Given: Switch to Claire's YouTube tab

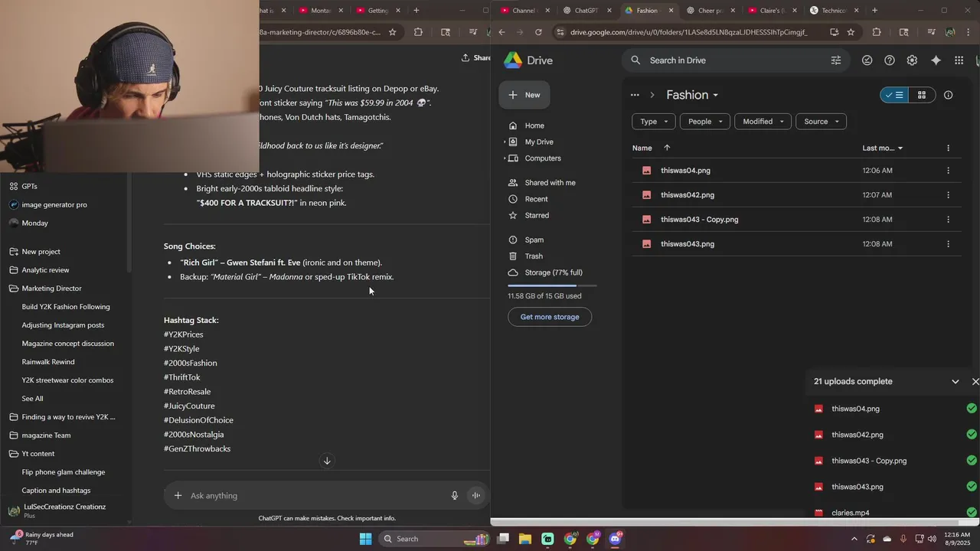Looking at the screenshot, I should (x=772, y=11).
